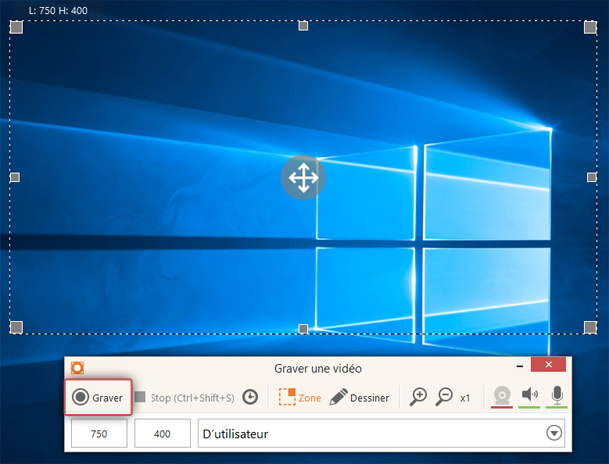Select the Zone capture area tool
The width and height of the screenshot is (609, 464).
pos(299,397)
